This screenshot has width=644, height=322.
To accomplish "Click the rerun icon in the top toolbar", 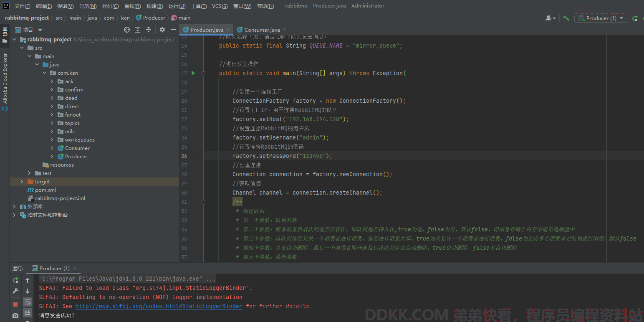I will 635,18.
